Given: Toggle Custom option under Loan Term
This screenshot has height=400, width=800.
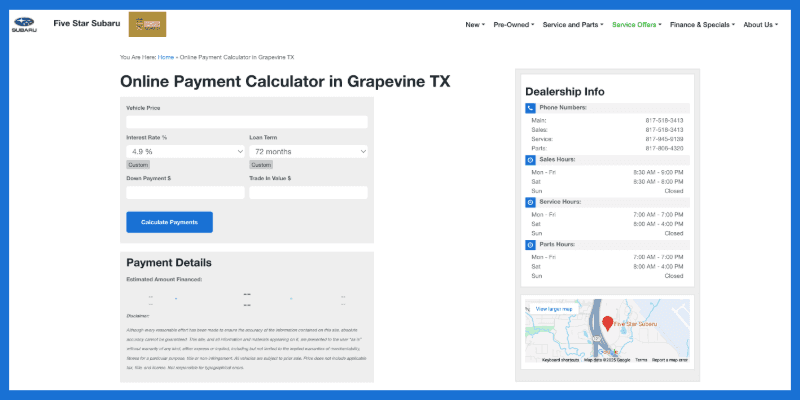Looking at the screenshot, I should click(261, 165).
